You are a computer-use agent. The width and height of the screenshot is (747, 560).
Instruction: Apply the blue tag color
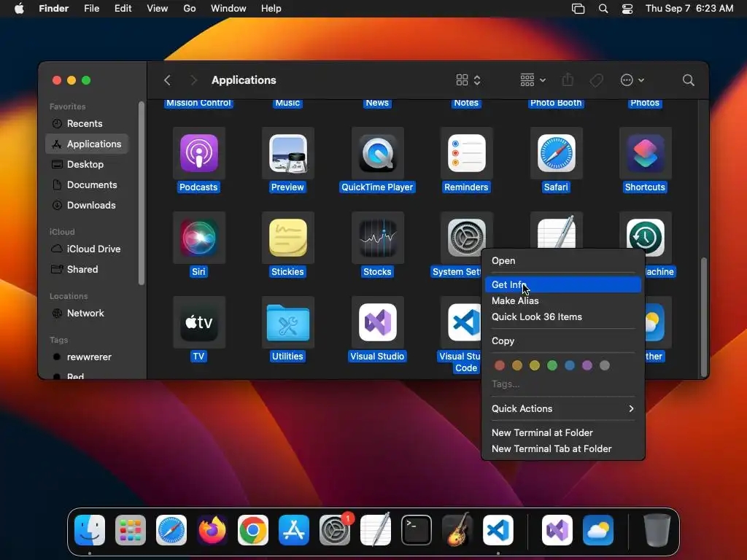tap(569, 365)
